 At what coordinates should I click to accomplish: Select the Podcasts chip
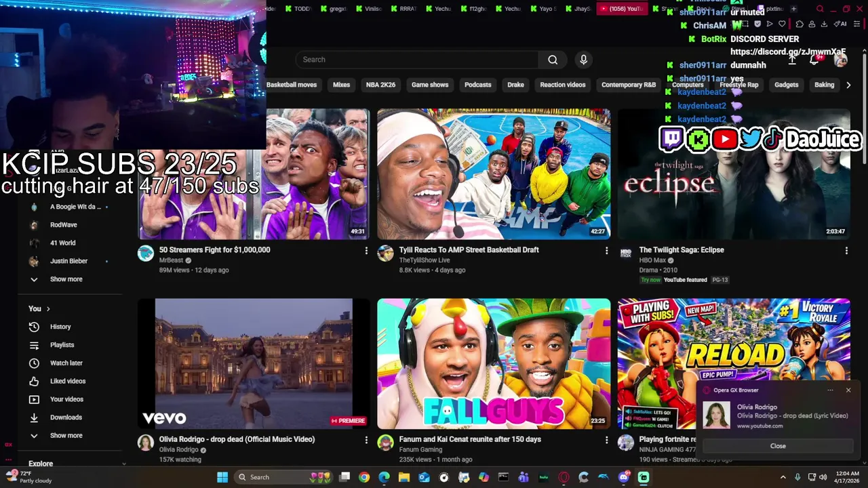click(477, 85)
